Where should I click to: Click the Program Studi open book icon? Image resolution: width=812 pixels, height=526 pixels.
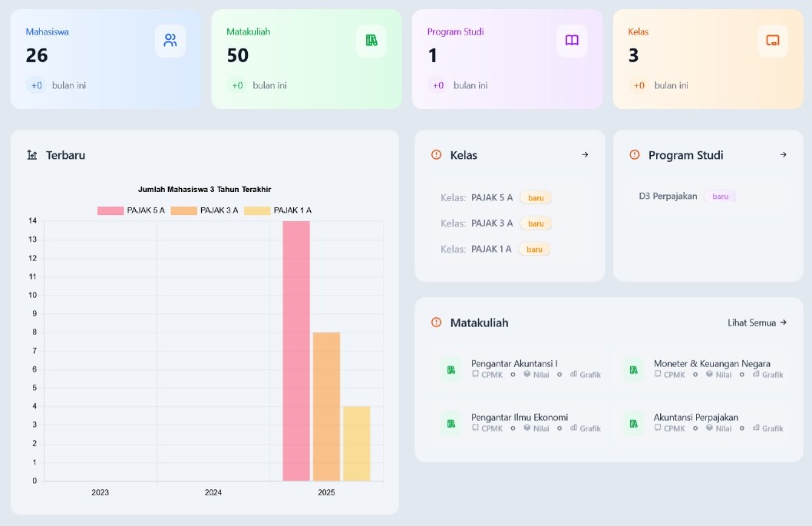tap(572, 41)
